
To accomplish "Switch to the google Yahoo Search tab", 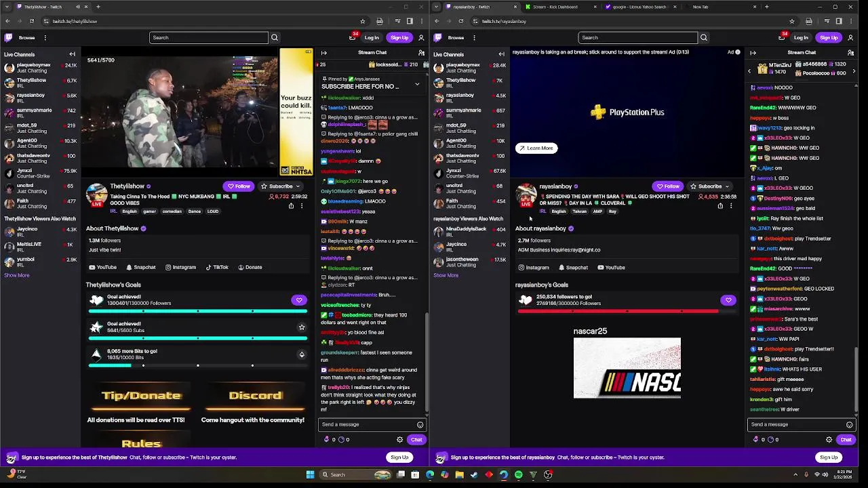I will pos(640,7).
